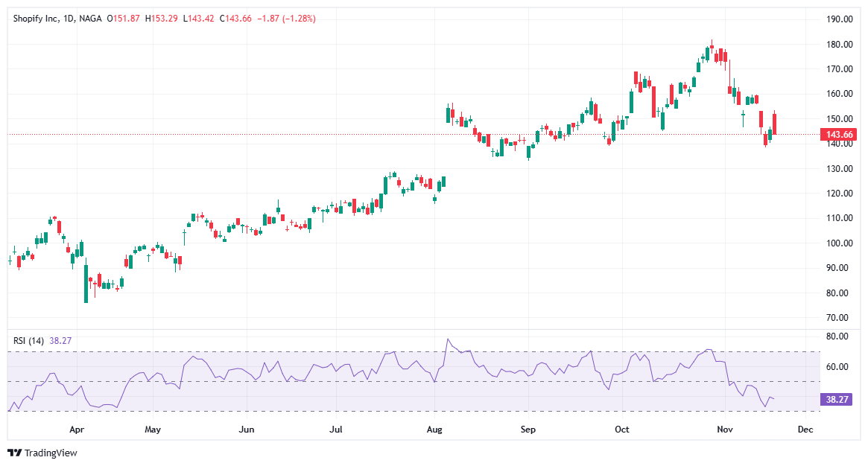Select the Aug label on time axis
The width and height of the screenshot is (868, 466).
(x=434, y=430)
